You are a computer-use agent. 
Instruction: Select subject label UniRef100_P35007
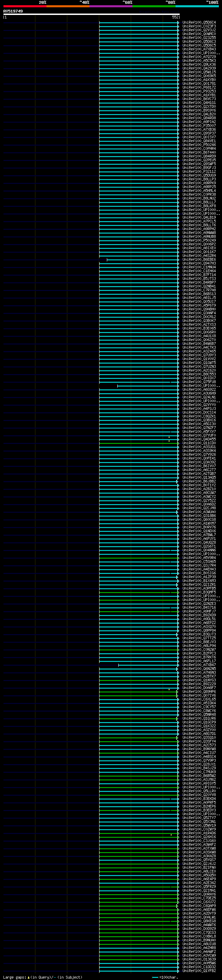point(199,125)
